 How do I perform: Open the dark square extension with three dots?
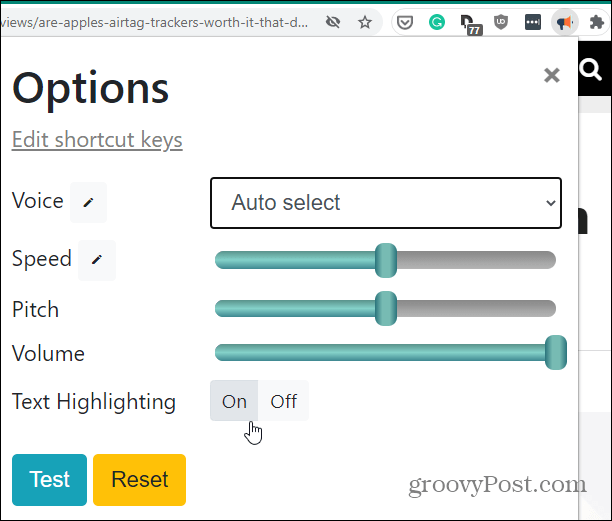[x=533, y=22]
